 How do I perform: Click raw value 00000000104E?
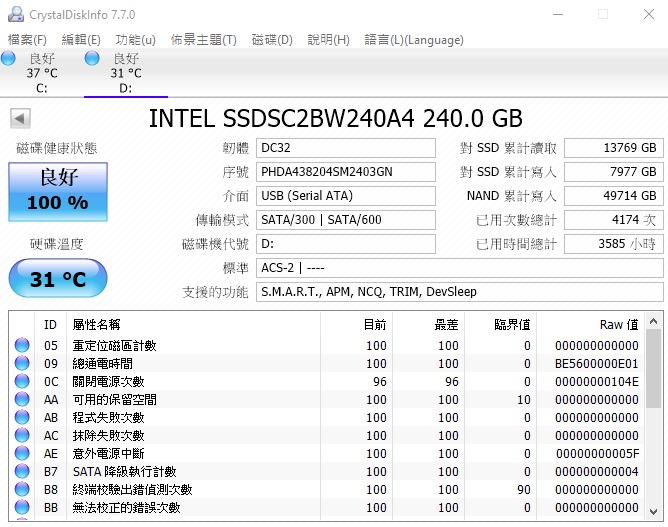pyautogui.click(x=596, y=381)
